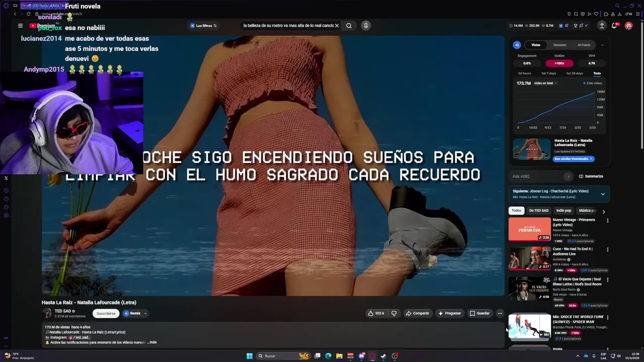Expand the Remix dropdown arrow
The height and width of the screenshot is (362, 644).
click(145, 313)
